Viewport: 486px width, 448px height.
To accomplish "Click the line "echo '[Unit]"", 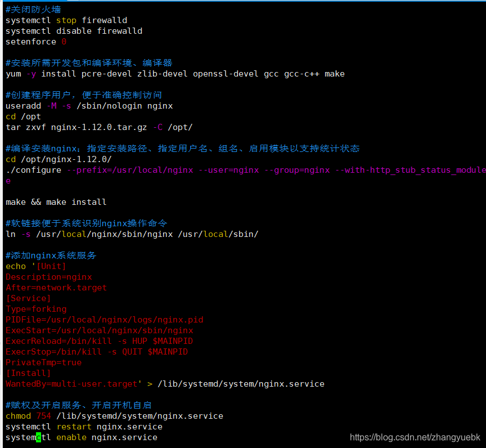I will pos(36,266).
